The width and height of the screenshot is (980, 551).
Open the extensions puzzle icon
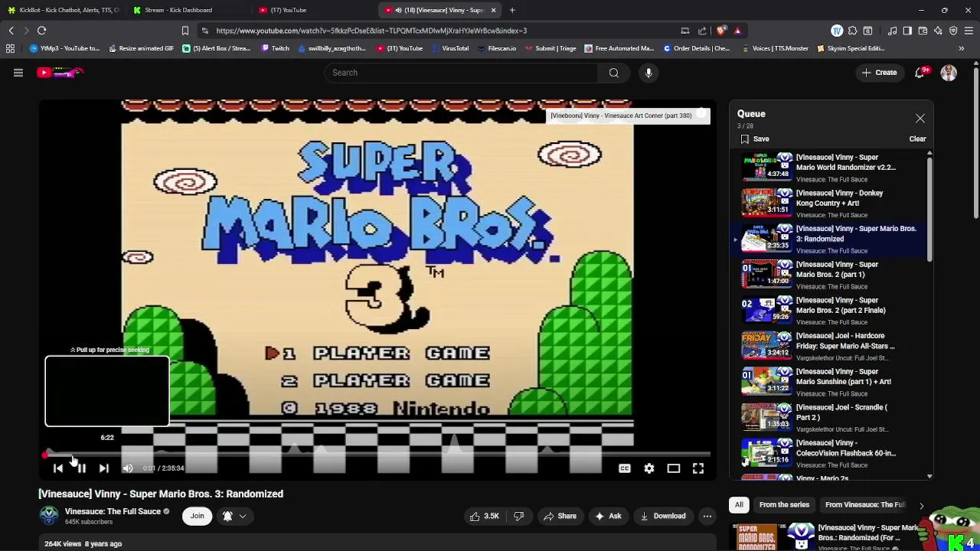click(x=852, y=31)
